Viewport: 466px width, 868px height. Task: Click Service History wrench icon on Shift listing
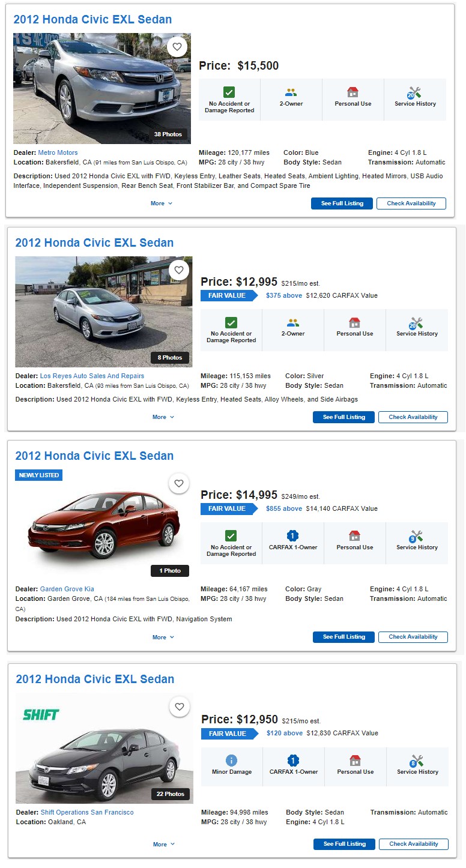point(416,761)
